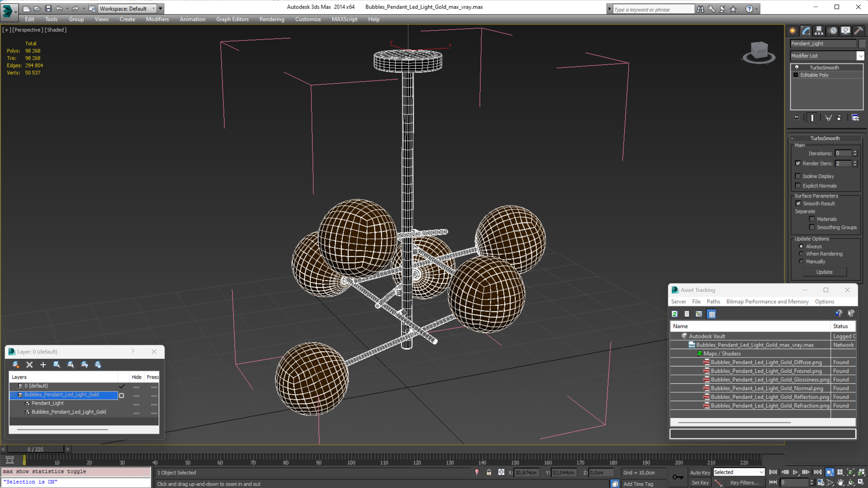Image resolution: width=868 pixels, height=488 pixels.
Task: Click the Key Filters button
Action: (x=744, y=483)
